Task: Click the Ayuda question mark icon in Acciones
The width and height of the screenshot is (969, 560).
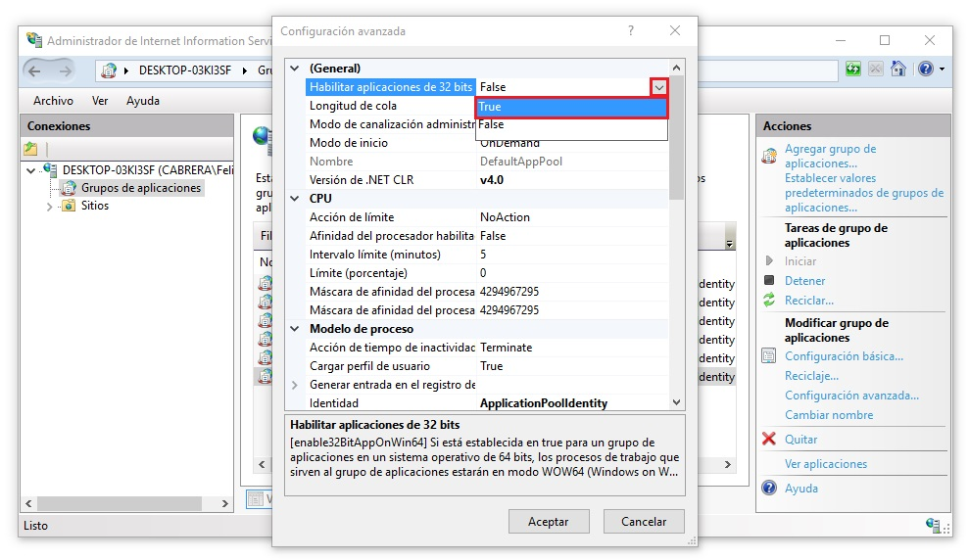Action: click(x=769, y=488)
